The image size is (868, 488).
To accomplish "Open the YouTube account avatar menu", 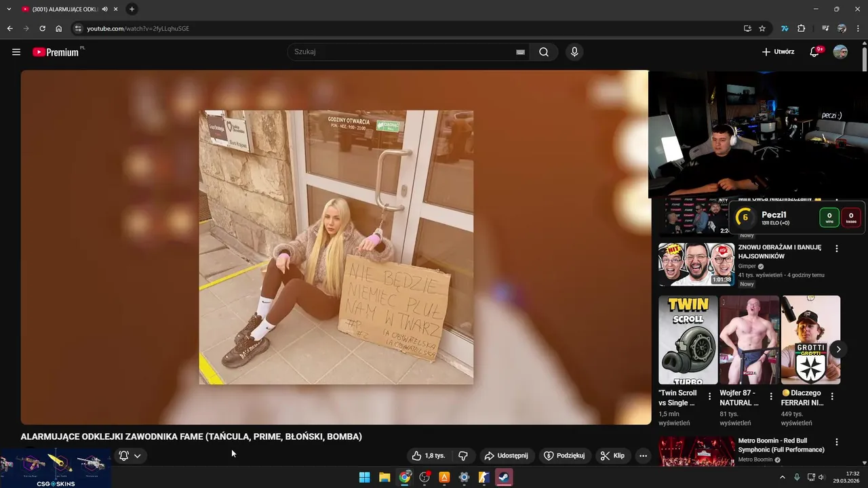I will (x=840, y=52).
